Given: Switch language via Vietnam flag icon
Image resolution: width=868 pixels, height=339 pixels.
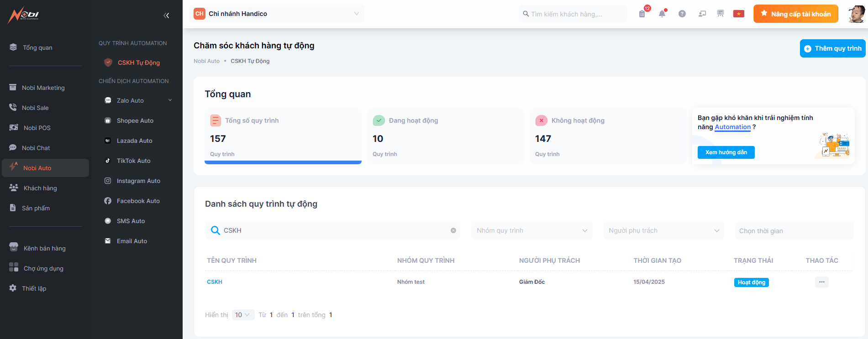Looking at the screenshot, I should click(x=738, y=14).
